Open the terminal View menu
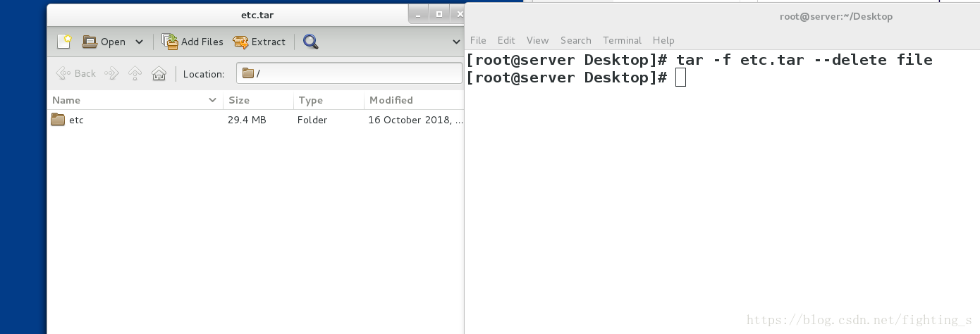Screen dimensions: 980x334 (x=537, y=40)
